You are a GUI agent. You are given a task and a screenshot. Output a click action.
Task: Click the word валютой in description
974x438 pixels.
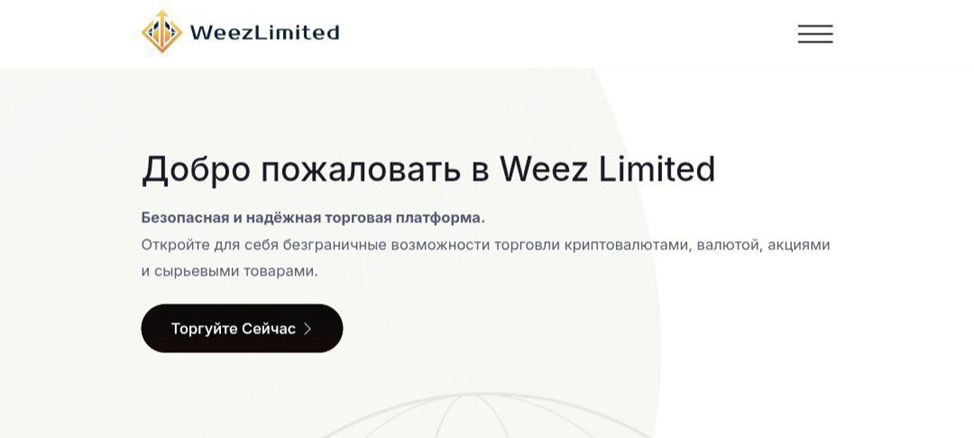click(729, 245)
